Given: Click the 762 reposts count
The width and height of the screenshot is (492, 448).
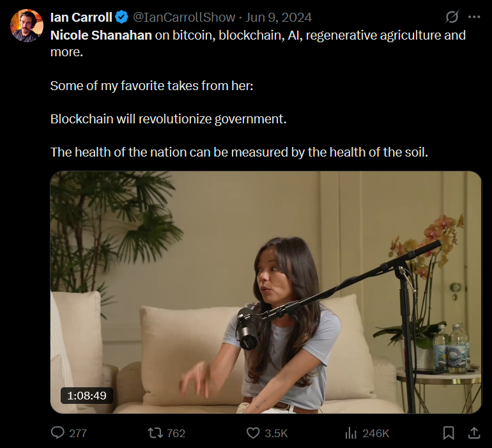Looking at the screenshot, I should [176, 433].
